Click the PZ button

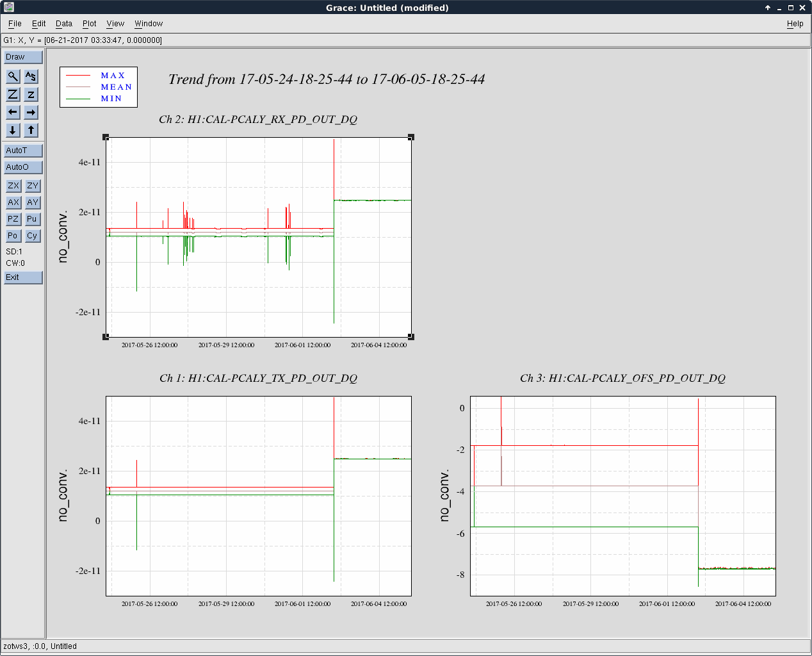(x=13, y=219)
